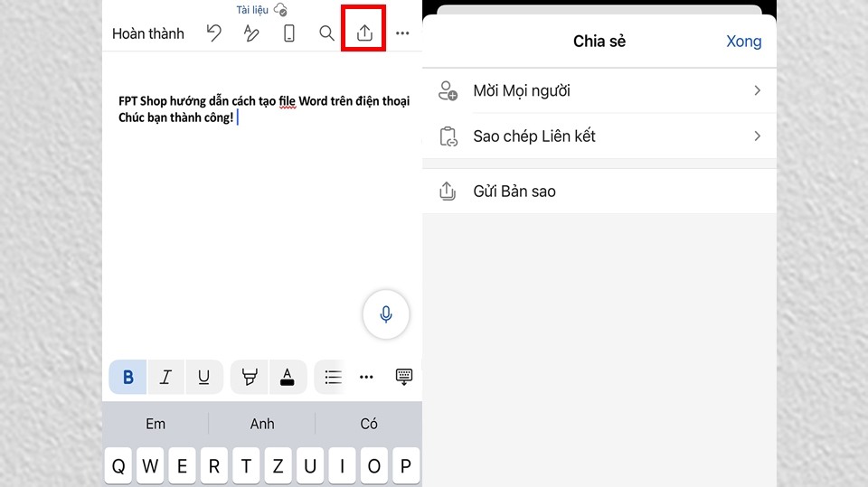Tap the Tài liệu document title
The height and width of the screenshot is (487, 868).
[252, 10]
